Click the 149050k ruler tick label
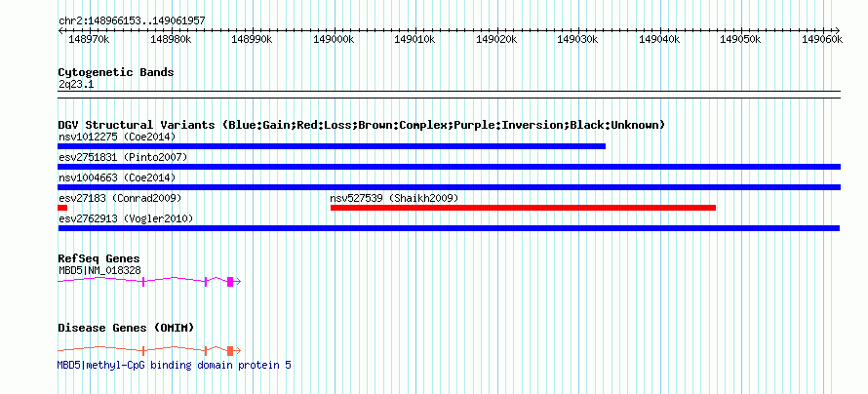The width and height of the screenshot is (868, 394). click(740, 39)
